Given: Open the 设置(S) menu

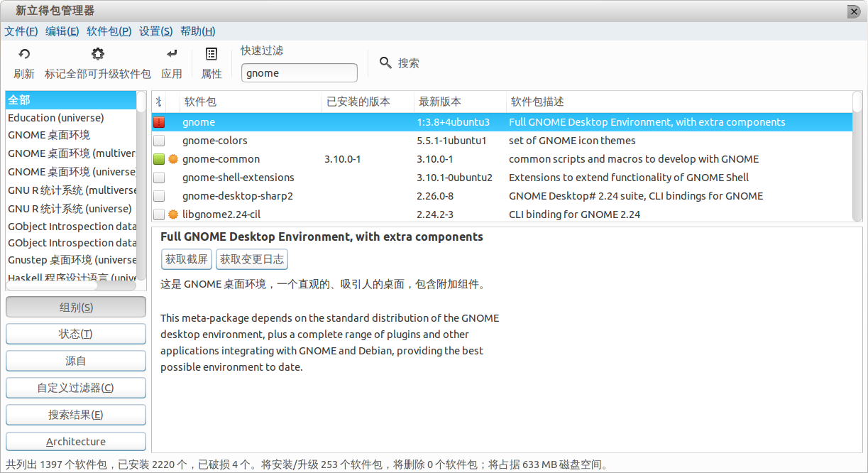Looking at the screenshot, I should coord(156,31).
